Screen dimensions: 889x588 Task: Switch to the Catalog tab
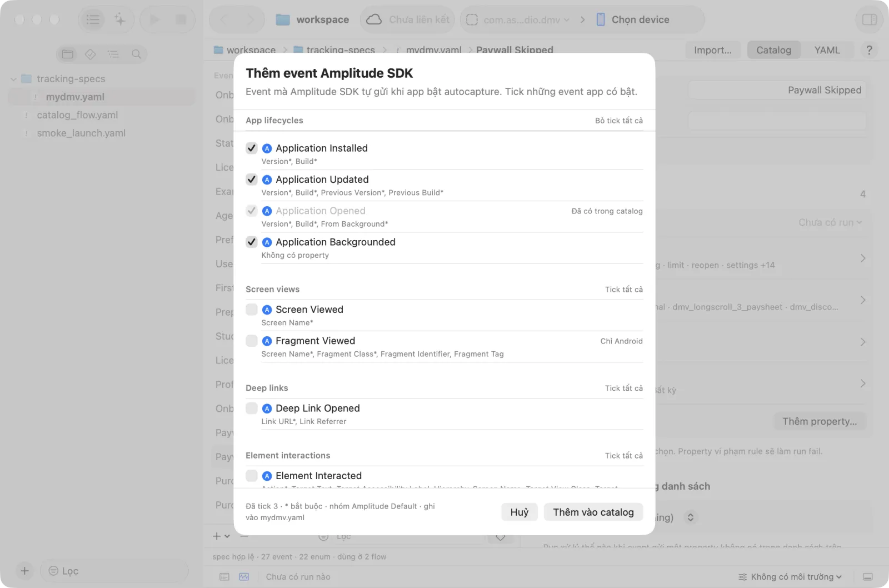tap(773, 50)
